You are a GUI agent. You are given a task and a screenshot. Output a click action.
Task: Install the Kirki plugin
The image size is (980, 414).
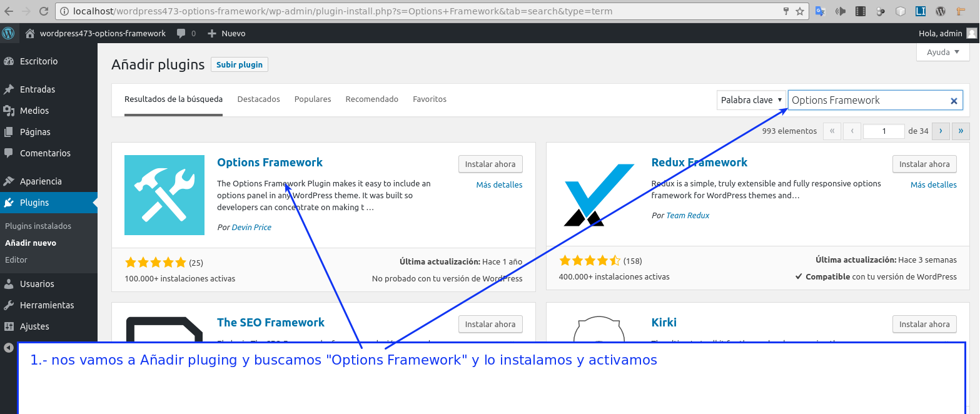[x=924, y=324]
